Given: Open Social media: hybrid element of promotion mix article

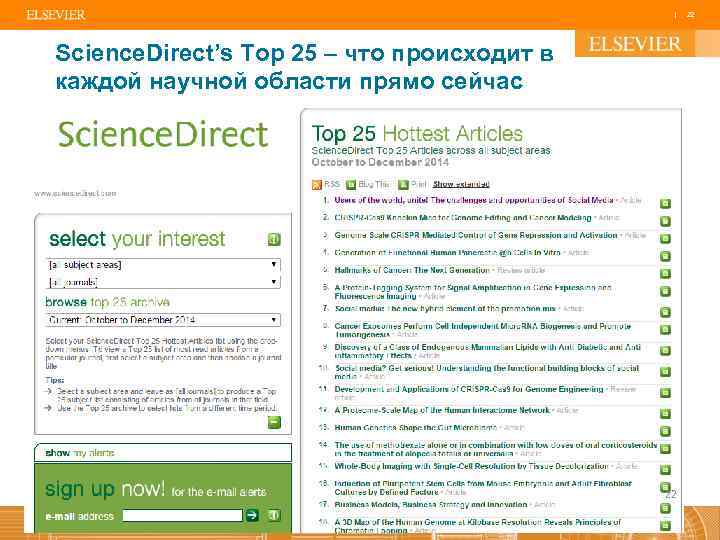Looking at the screenshot, I should (x=445, y=309).
